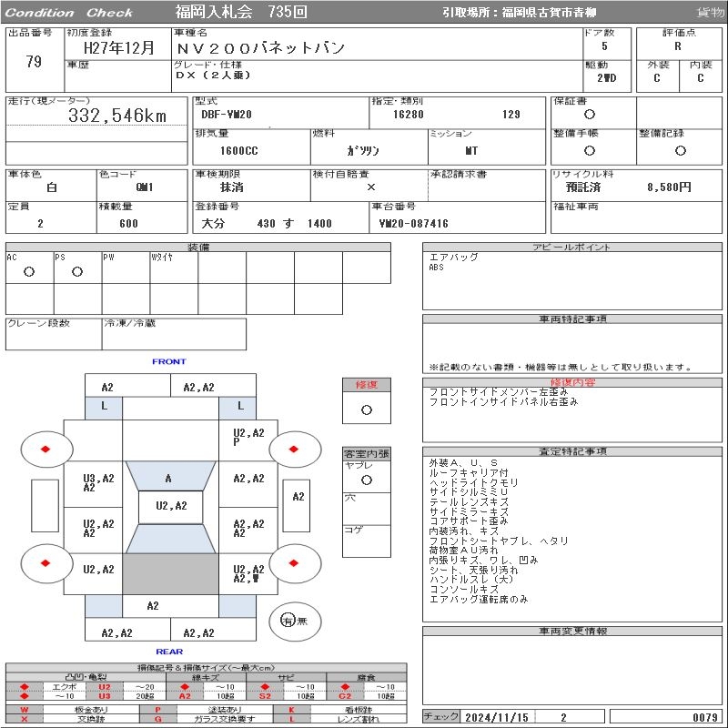This screenshot has width=728, height=728.
Task: Click the fuel type ガソリン
Action: pos(362,151)
